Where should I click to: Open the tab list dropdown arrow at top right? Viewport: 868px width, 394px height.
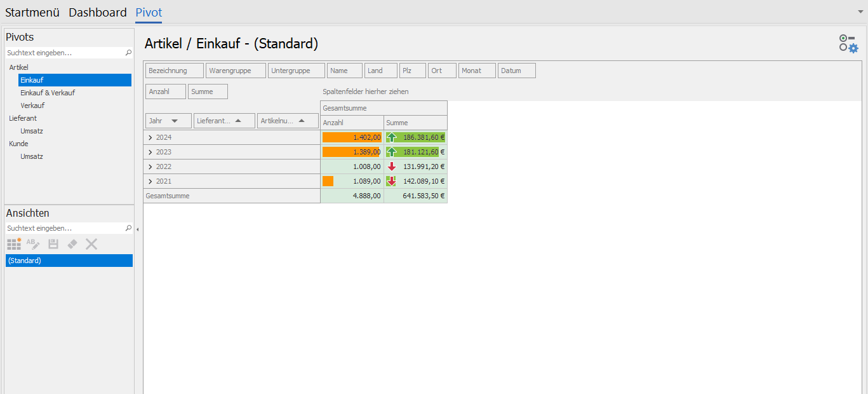tap(861, 11)
